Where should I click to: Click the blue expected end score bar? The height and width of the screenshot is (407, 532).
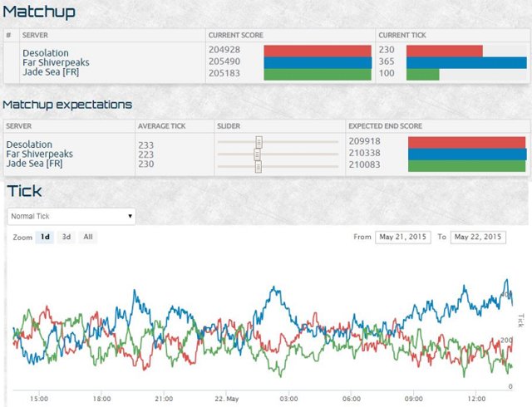pyautogui.click(x=467, y=154)
